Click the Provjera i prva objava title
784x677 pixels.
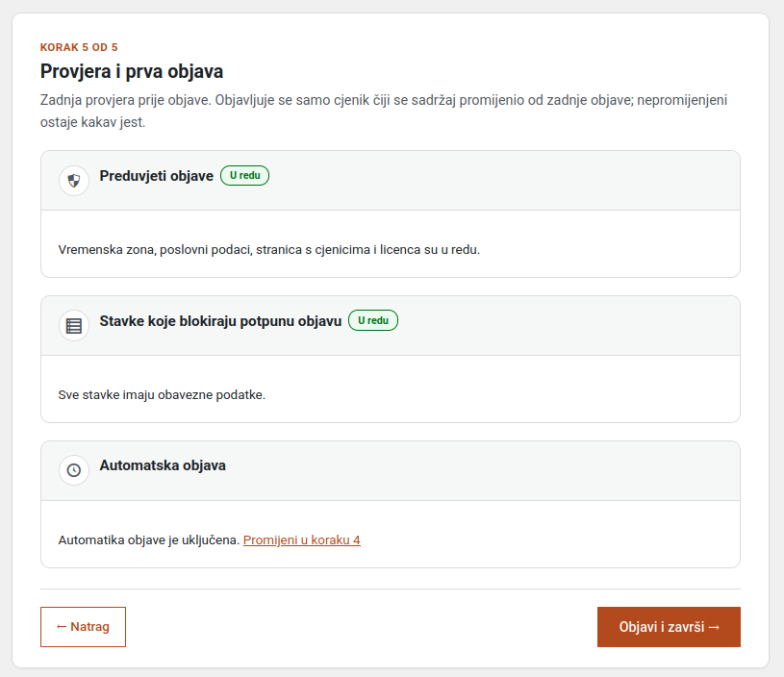click(x=132, y=71)
